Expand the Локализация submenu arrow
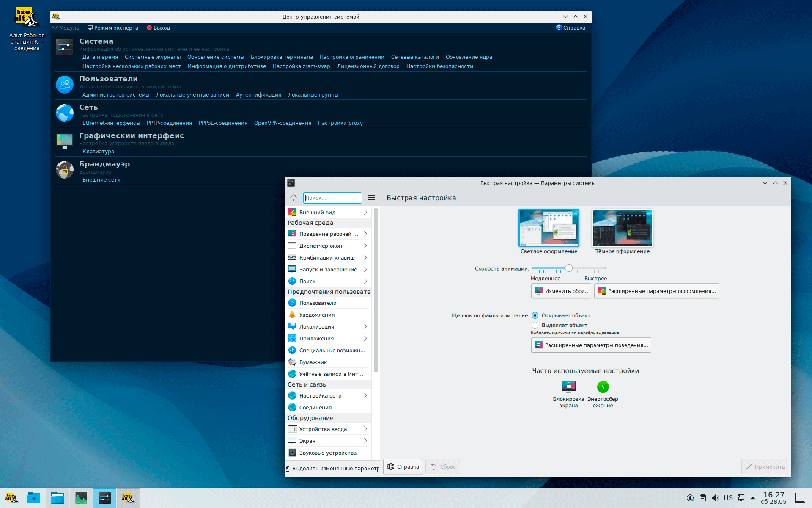 click(x=365, y=326)
